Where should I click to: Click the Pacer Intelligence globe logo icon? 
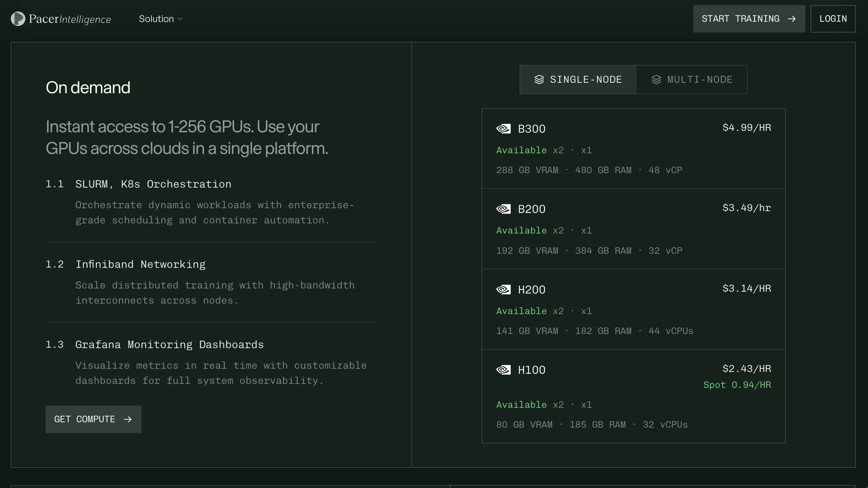point(18,19)
